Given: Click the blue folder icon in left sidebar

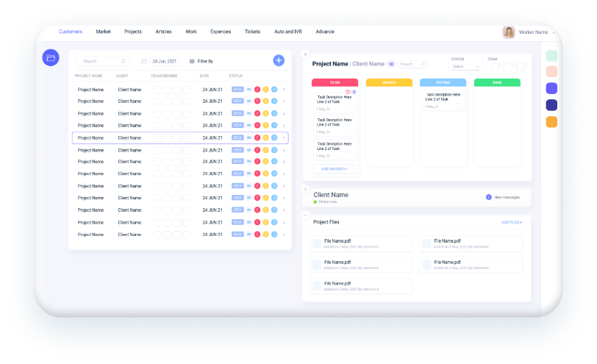Looking at the screenshot, I should tap(51, 58).
